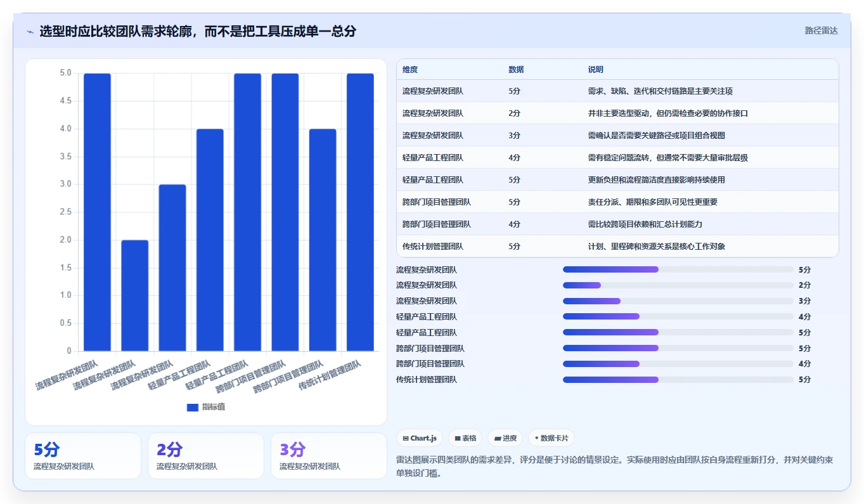Select row 责任分派、期限和多团队可见性更重要
864x504 pixels.
[x=617, y=202]
